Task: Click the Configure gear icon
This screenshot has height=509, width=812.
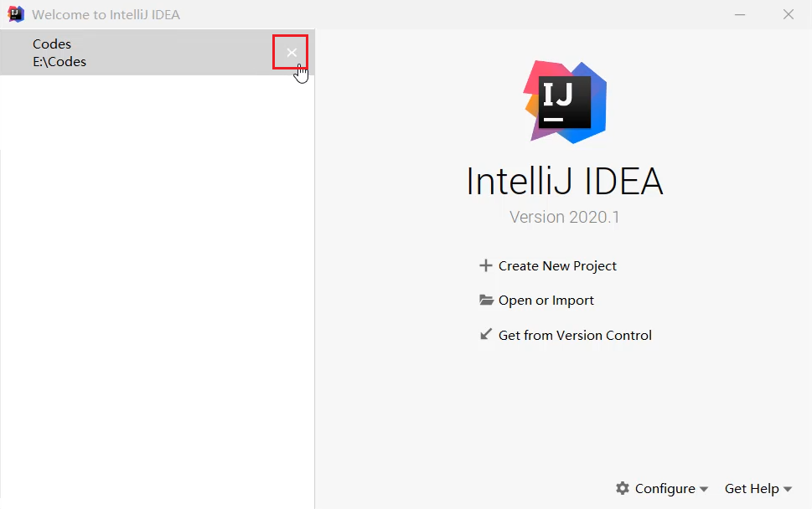Action: [x=623, y=488]
